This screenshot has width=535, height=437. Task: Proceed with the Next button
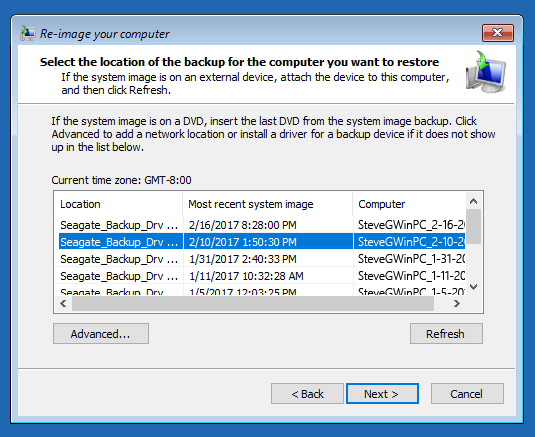click(382, 394)
